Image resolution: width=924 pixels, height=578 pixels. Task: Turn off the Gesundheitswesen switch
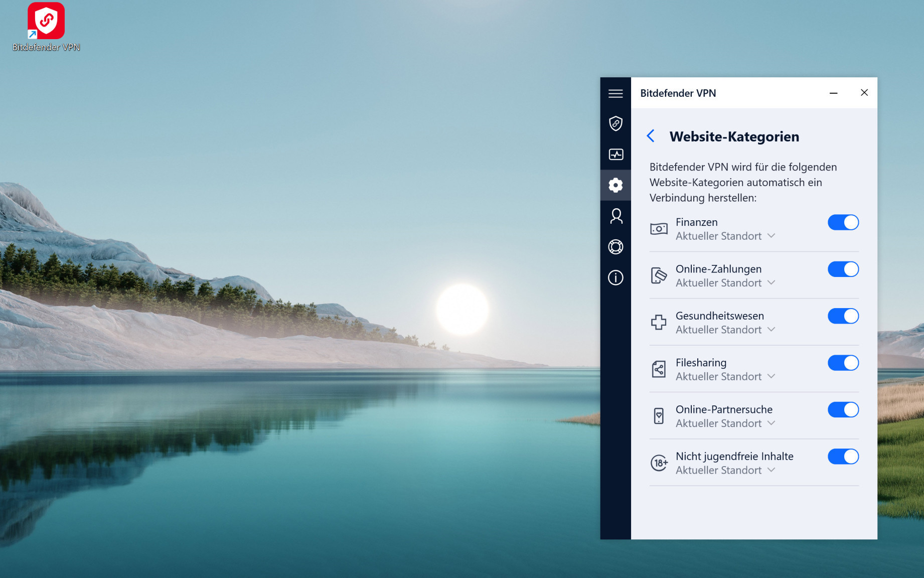(x=843, y=316)
